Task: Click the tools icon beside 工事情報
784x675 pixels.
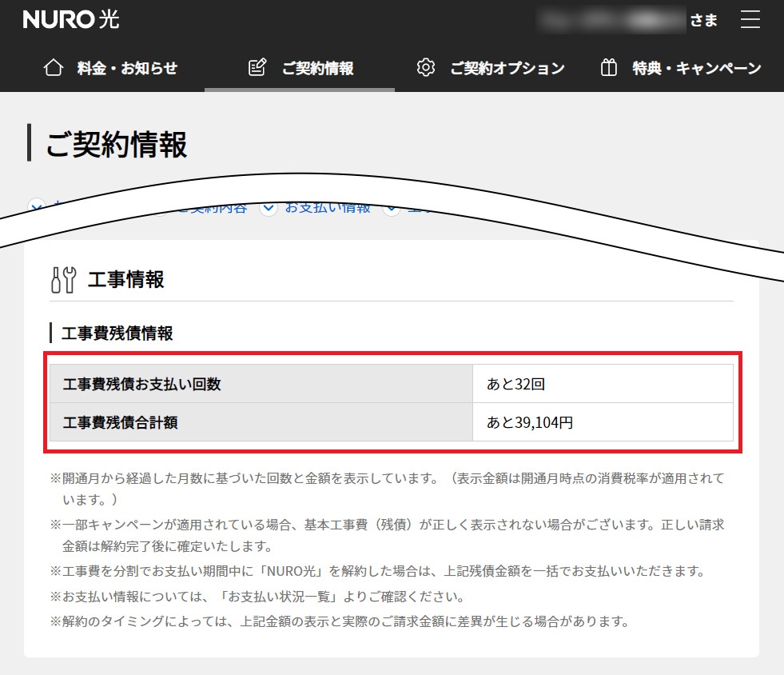Action: (x=63, y=280)
